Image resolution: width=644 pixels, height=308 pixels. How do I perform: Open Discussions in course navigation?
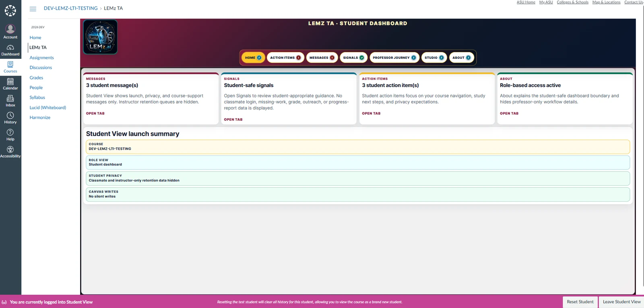(41, 68)
